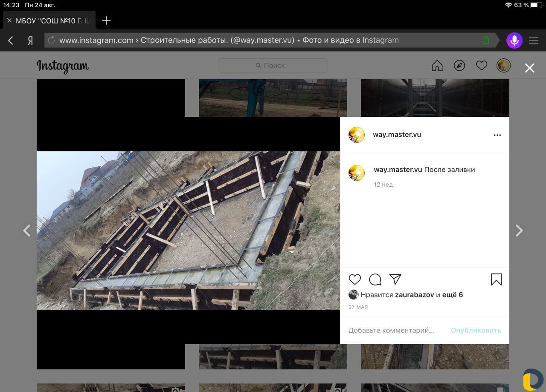Click the small liker avatar next to Нравится
This screenshot has width=546, height=392.
353,294
